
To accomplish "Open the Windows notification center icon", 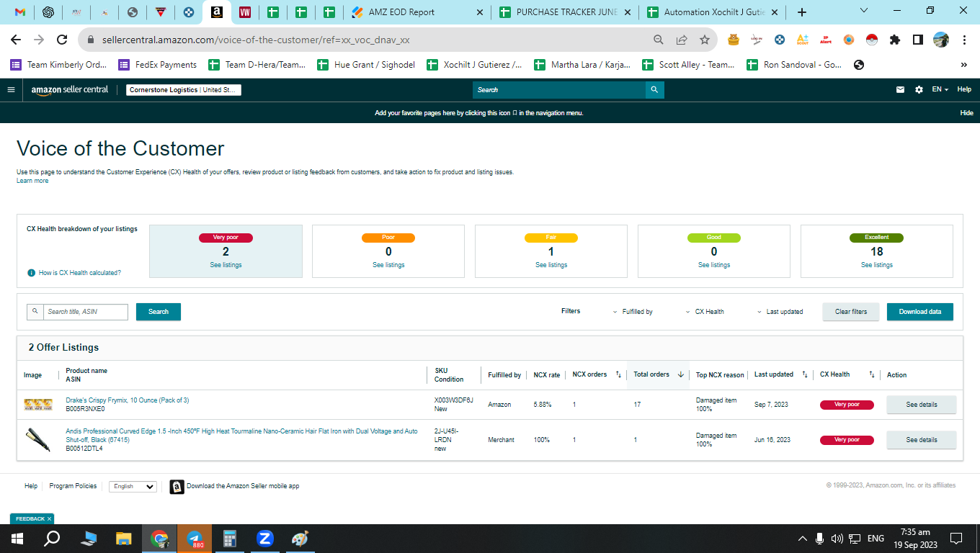I will point(956,539).
